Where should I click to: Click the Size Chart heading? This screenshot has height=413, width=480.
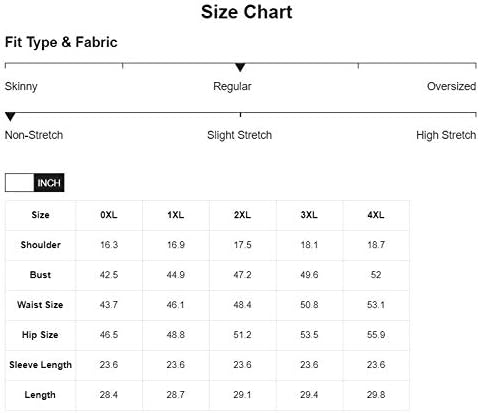click(247, 12)
